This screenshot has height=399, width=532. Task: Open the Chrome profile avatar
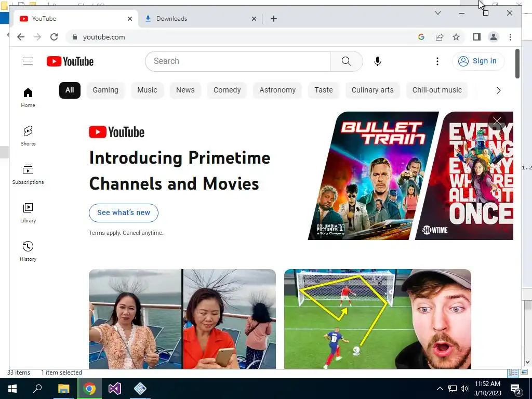494,37
